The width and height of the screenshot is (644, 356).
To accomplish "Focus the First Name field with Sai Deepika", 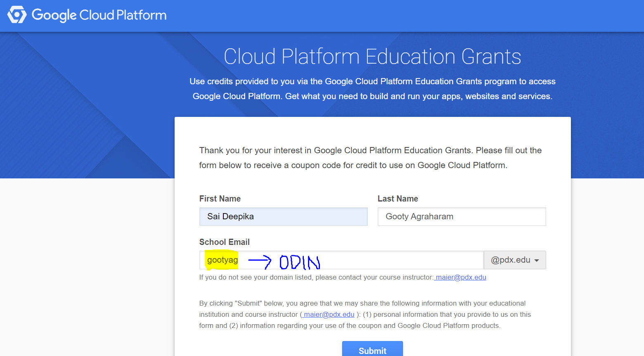I will 283,216.
